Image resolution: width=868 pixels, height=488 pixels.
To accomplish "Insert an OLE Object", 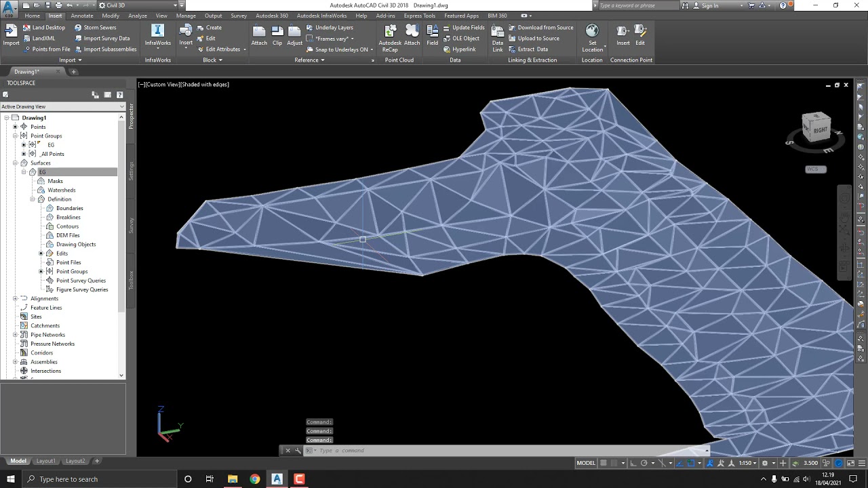I will click(460, 39).
